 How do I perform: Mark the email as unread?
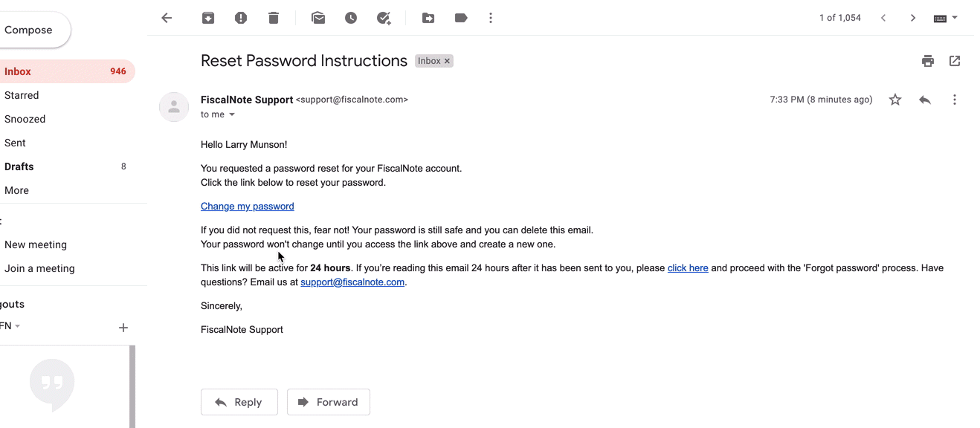[x=318, y=18]
